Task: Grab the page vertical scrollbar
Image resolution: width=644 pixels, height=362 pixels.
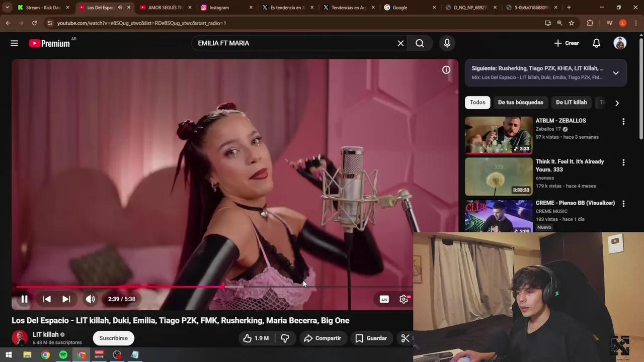Action: 641,88
